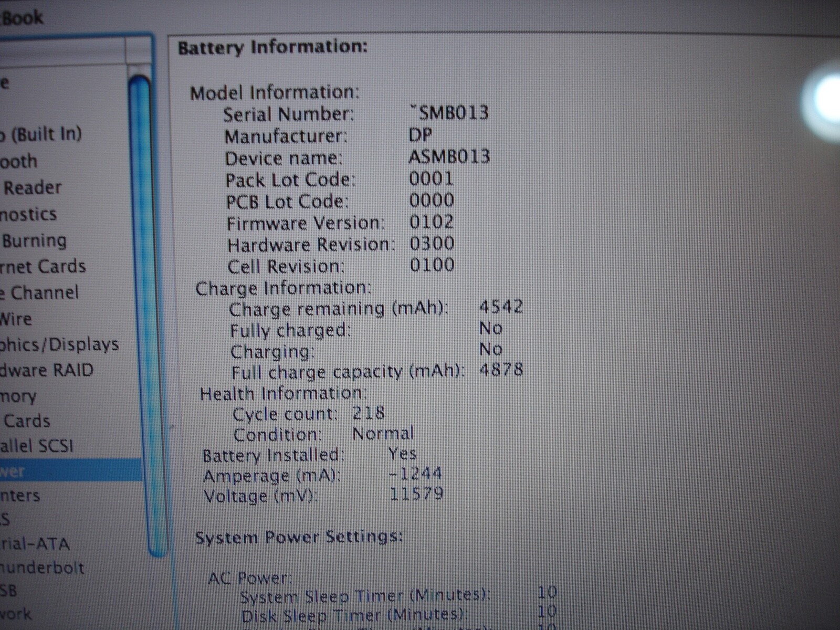Image resolution: width=840 pixels, height=630 pixels.
Task: Click the Pack Lot Code value "0001"
Action: [x=432, y=178]
